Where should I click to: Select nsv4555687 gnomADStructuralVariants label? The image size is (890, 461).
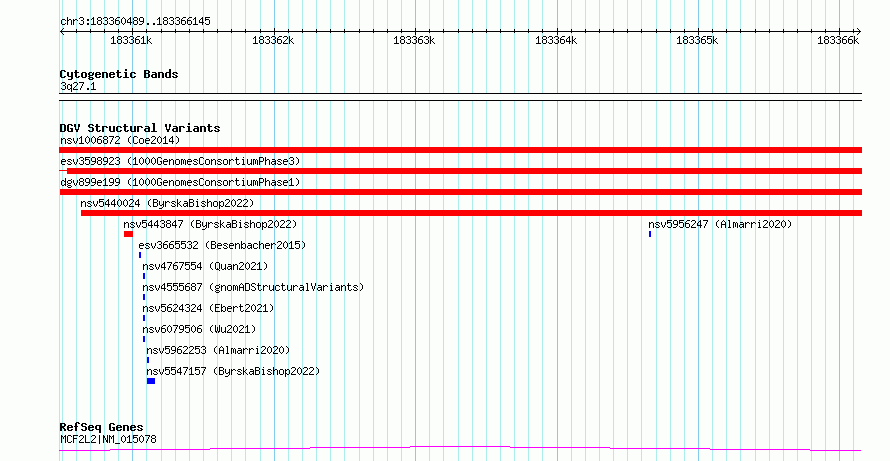coord(253,287)
